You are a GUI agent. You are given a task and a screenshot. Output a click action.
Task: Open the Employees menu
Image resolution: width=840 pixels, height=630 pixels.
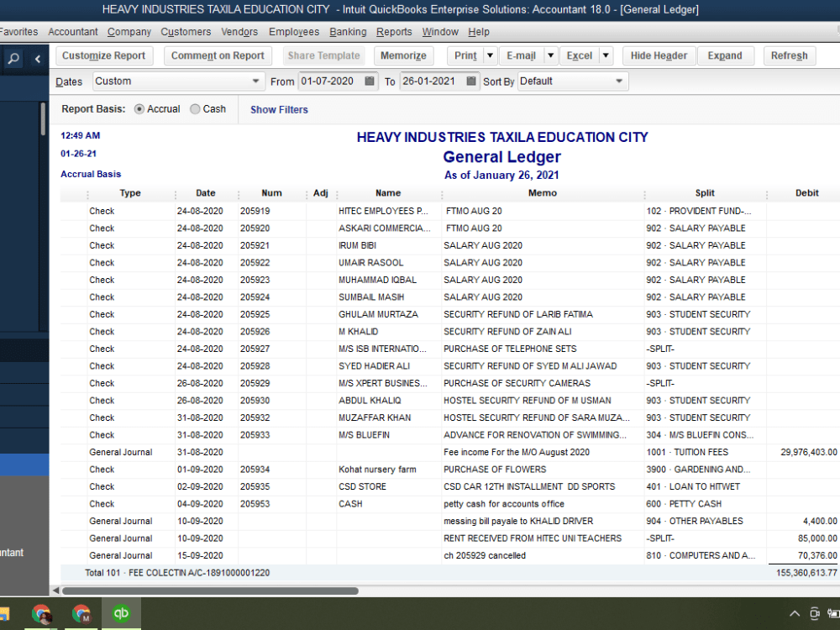pyautogui.click(x=294, y=32)
